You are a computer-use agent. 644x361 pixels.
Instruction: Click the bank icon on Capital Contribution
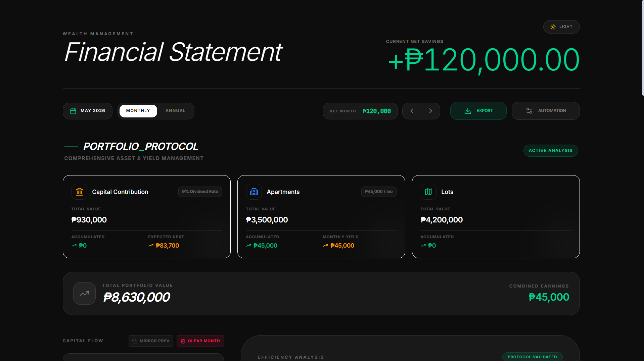(x=79, y=192)
